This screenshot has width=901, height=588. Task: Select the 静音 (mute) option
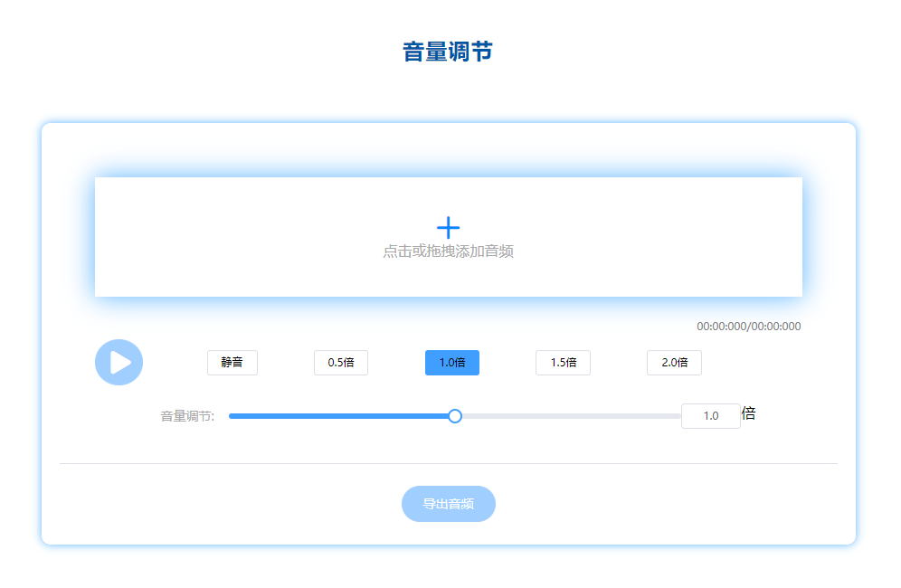click(x=232, y=362)
